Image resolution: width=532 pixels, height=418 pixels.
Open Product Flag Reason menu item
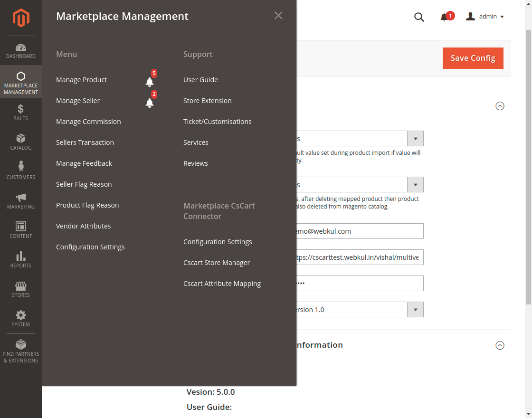[x=87, y=205]
